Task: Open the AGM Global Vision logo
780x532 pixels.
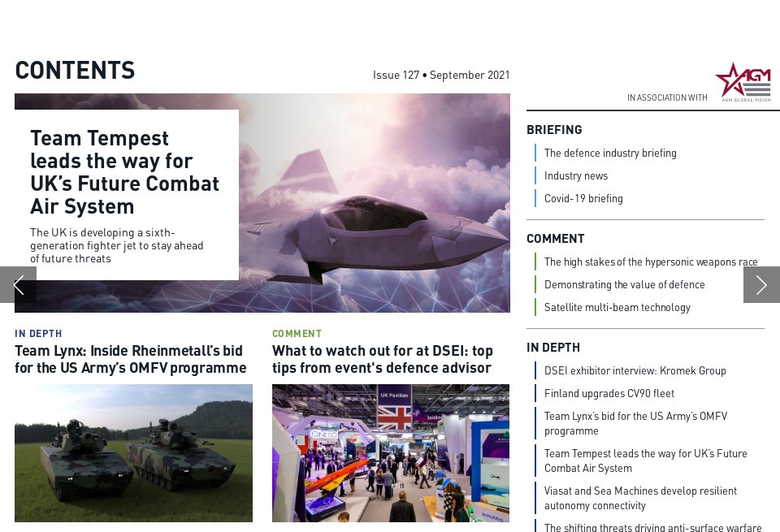Action: 743,82
